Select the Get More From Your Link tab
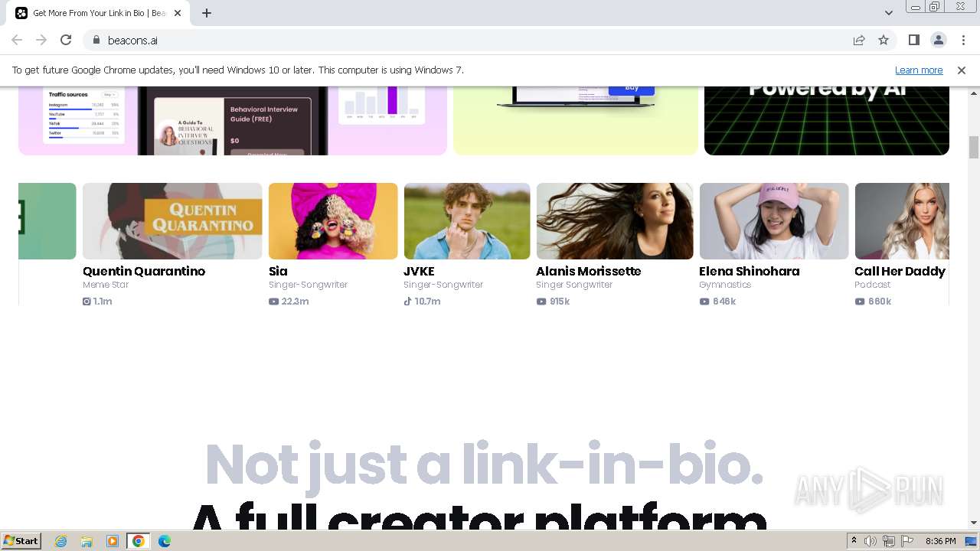Image resolution: width=980 pixels, height=551 pixels. click(98, 13)
